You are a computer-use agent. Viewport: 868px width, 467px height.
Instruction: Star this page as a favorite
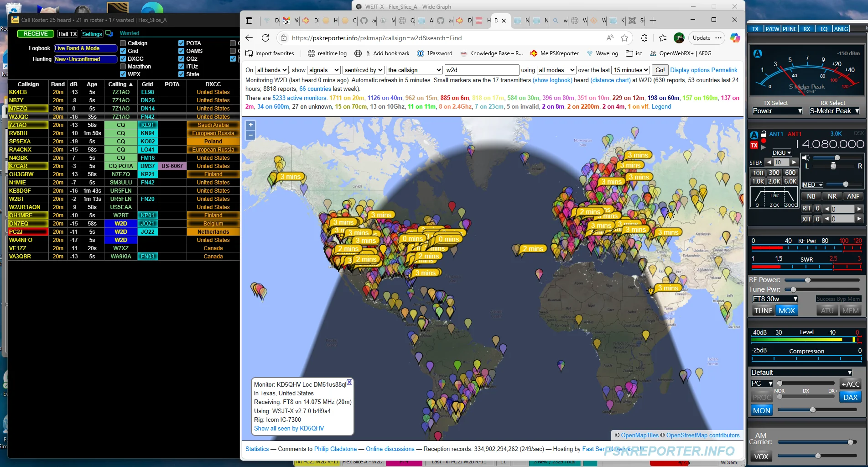click(x=624, y=38)
